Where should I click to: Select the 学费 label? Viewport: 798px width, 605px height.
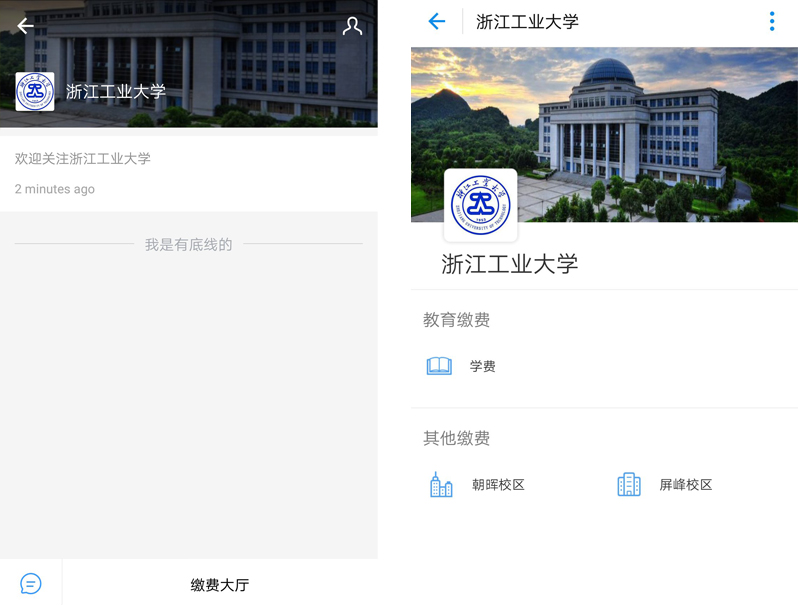pyautogui.click(x=483, y=367)
